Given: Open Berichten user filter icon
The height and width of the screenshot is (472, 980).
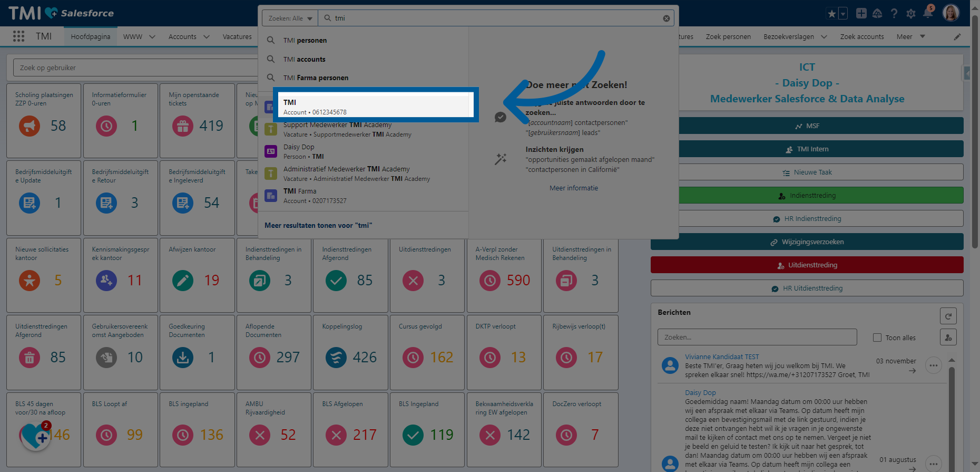Looking at the screenshot, I should coord(948,337).
